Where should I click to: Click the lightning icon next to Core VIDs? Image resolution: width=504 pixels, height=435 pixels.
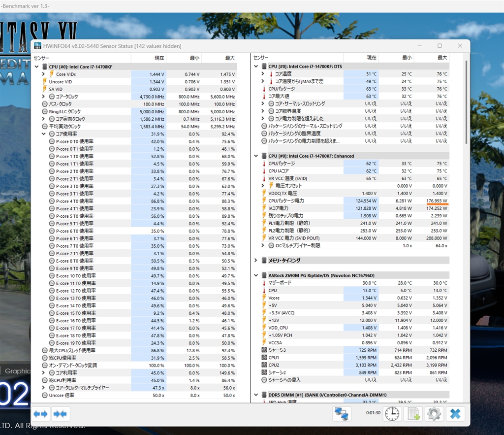click(x=52, y=74)
